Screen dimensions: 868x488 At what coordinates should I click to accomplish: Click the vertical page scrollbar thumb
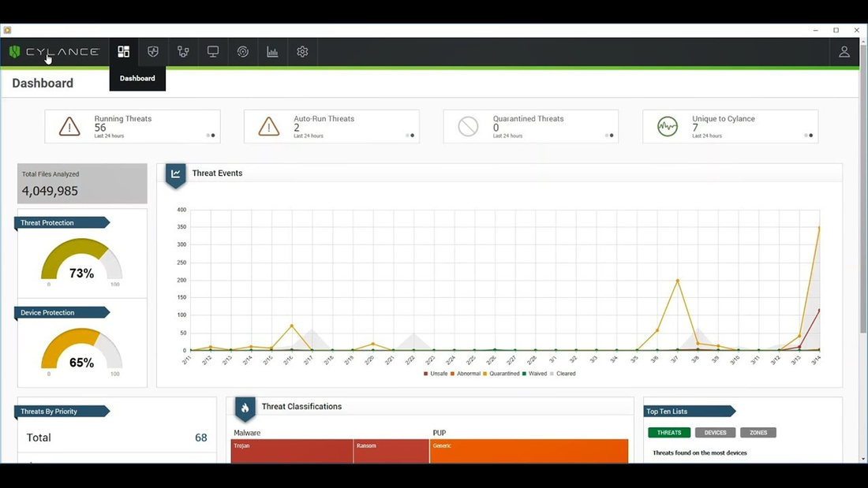[x=863, y=188]
